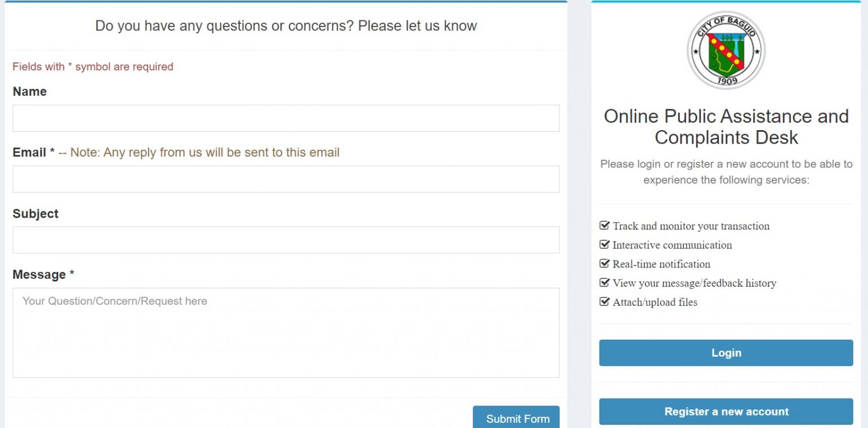The image size is (868, 428).
Task: Click the questions or concerns heading text
Action: point(286,25)
